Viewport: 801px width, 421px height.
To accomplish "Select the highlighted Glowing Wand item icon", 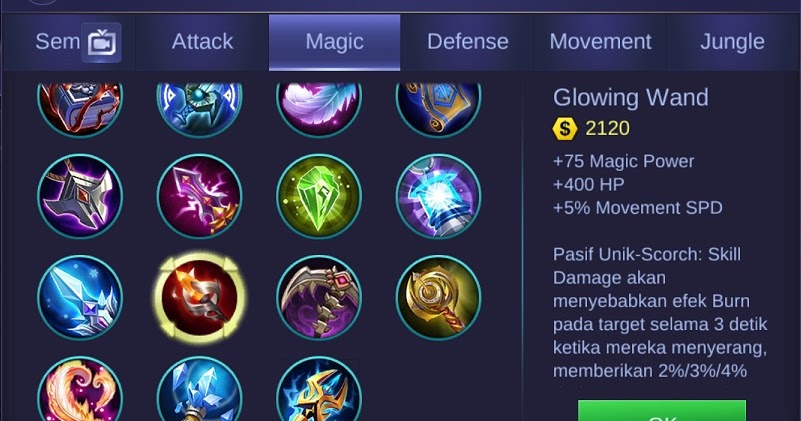I will pos(200,297).
